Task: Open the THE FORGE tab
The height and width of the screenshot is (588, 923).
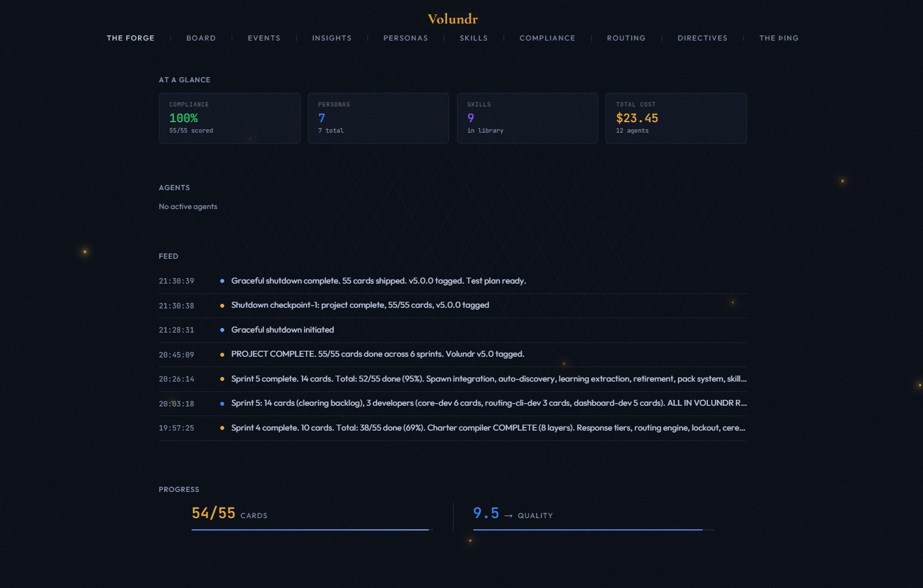Action: (130, 38)
